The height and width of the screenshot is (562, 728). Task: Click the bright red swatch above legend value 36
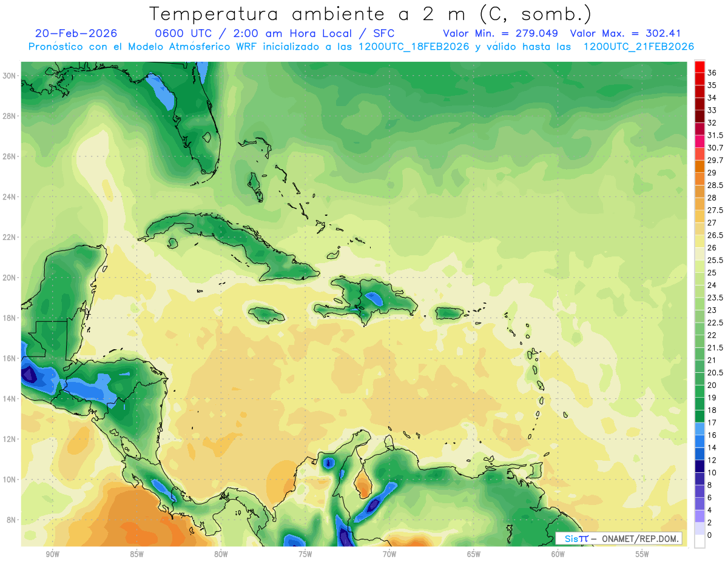tap(699, 67)
